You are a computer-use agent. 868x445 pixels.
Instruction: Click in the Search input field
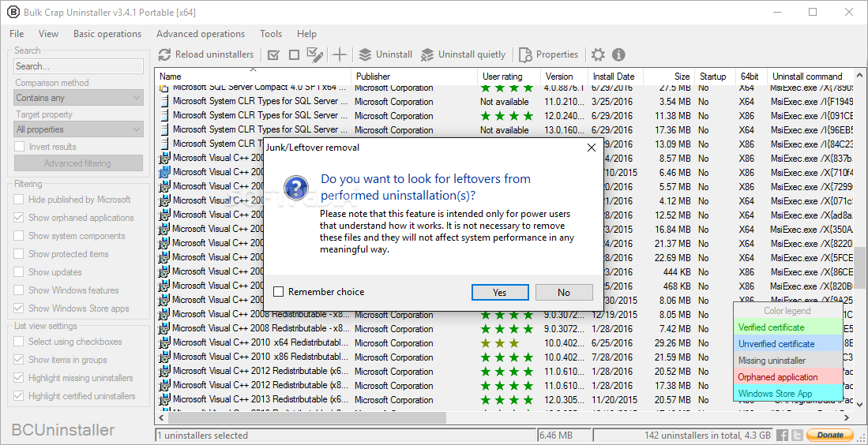(79, 66)
